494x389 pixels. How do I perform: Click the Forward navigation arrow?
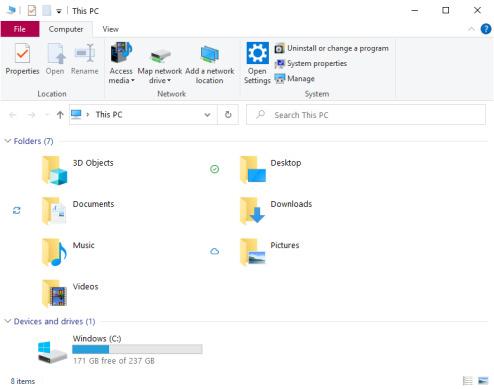(x=31, y=115)
